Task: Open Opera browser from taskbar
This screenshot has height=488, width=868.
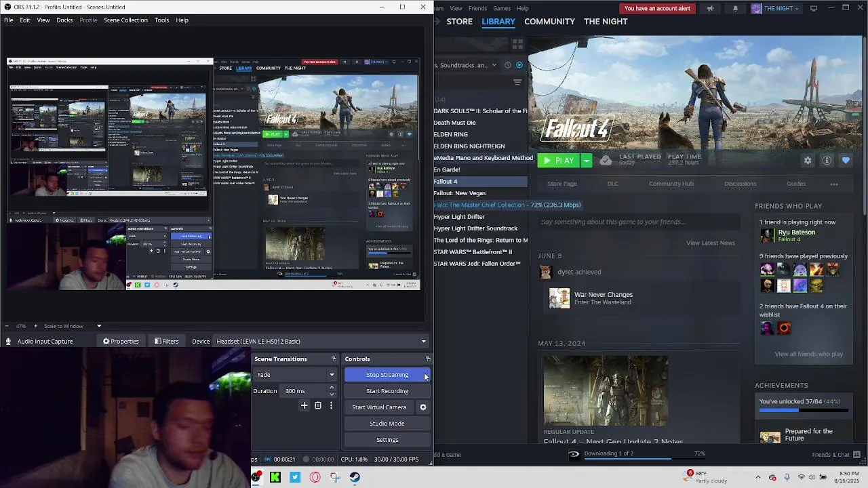Action: tap(315, 477)
